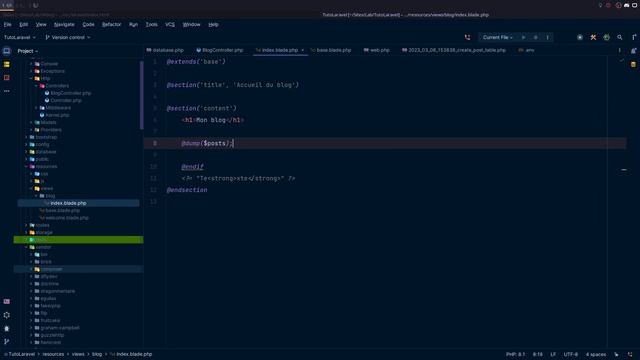The image size is (640, 360).
Task: Close the index.blade.php tab
Action: pos(302,50)
